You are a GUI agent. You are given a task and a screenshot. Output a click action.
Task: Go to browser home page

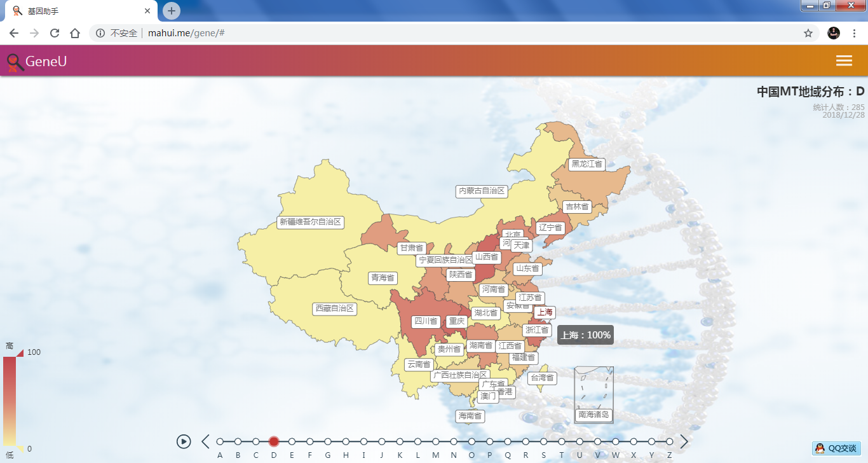pos(75,33)
